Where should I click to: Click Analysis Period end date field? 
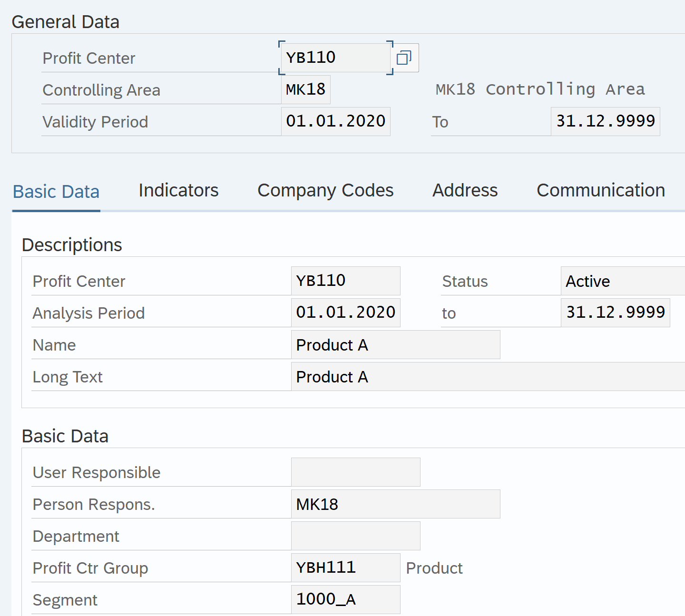(616, 313)
